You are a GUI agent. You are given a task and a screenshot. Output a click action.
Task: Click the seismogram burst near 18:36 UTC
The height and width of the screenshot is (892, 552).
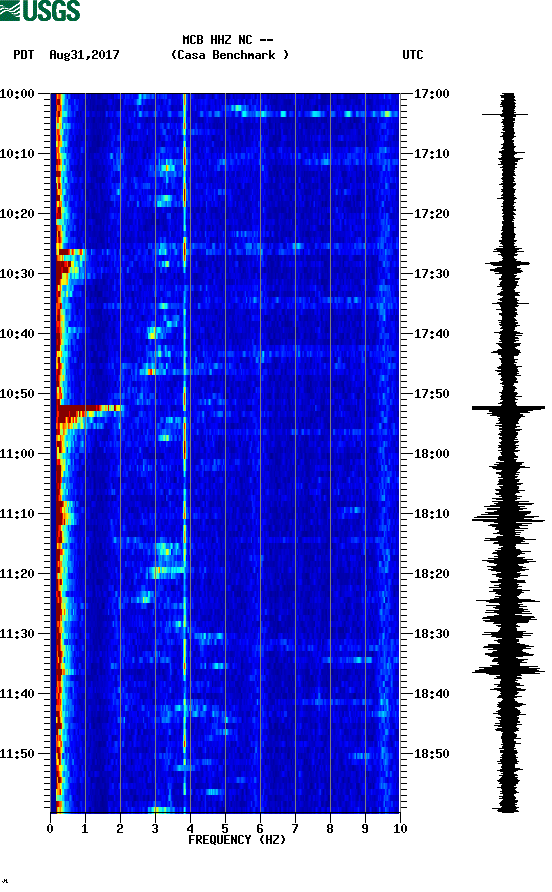pyautogui.click(x=508, y=671)
